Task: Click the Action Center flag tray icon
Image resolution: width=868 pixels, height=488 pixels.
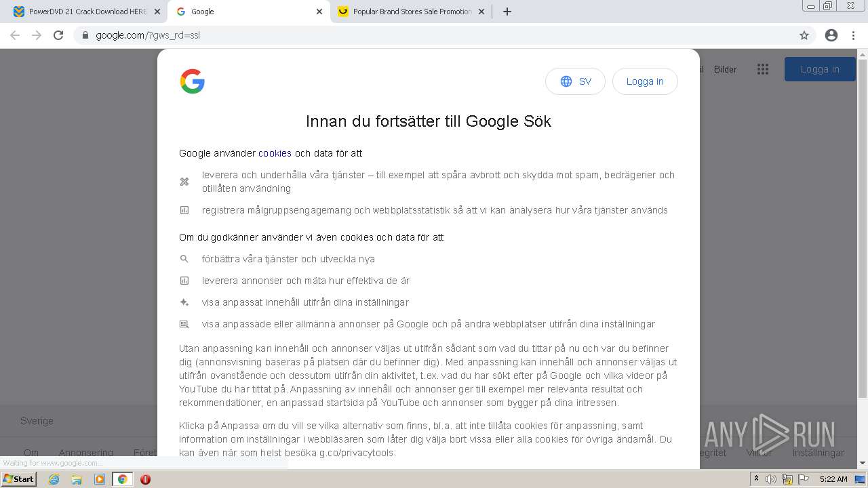Action: tap(803, 479)
